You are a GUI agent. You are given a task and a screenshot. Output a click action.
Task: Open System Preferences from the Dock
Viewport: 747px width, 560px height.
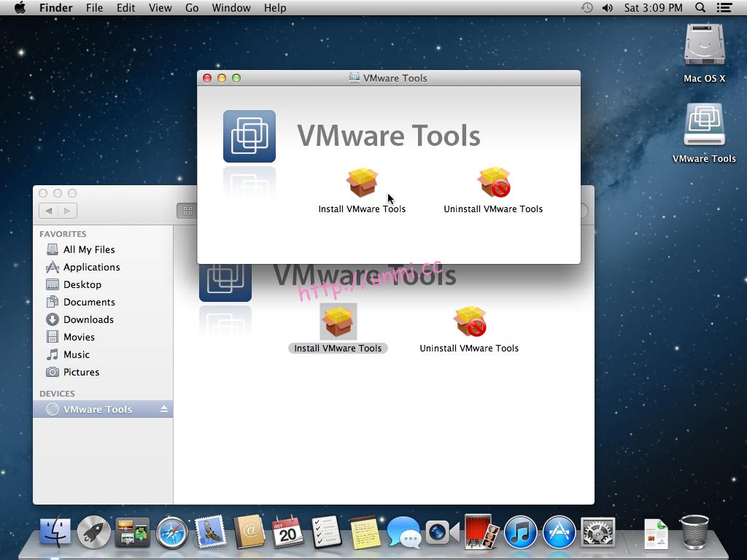598,532
